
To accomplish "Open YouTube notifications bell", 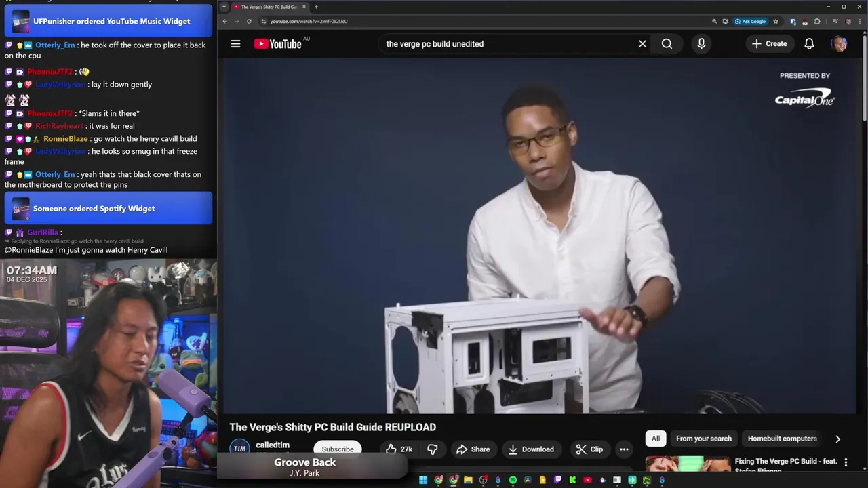I will coord(809,44).
